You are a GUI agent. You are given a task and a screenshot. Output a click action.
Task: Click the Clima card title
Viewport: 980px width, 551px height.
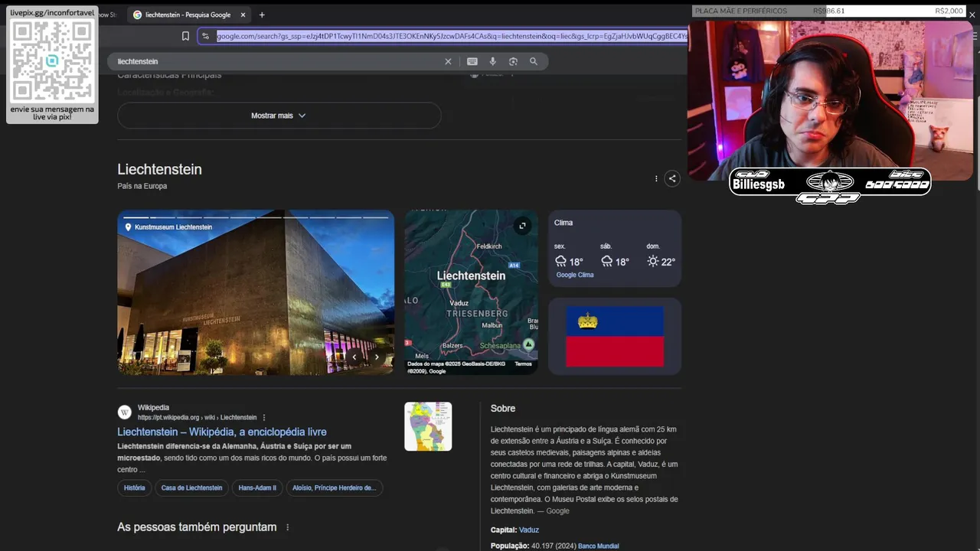(563, 223)
